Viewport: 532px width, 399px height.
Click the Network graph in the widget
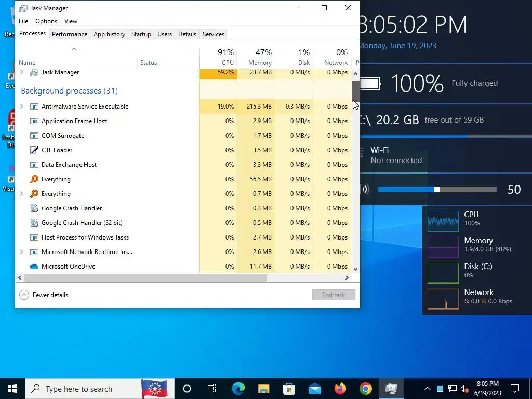point(443,299)
